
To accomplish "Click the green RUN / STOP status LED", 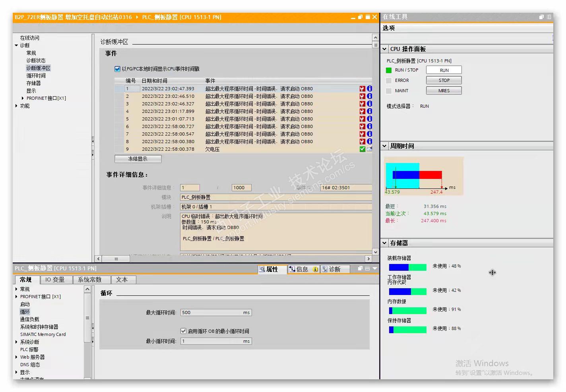I will (389, 70).
